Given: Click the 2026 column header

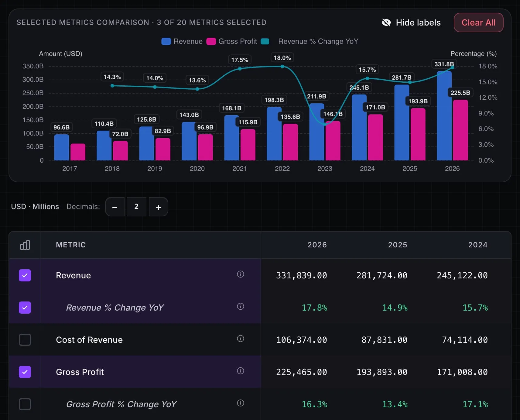Looking at the screenshot, I should click(317, 245).
